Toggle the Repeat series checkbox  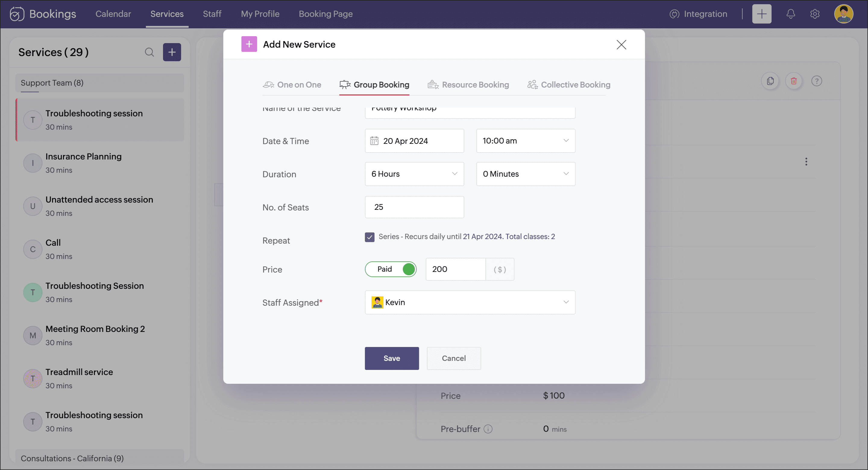pos(370,237)
